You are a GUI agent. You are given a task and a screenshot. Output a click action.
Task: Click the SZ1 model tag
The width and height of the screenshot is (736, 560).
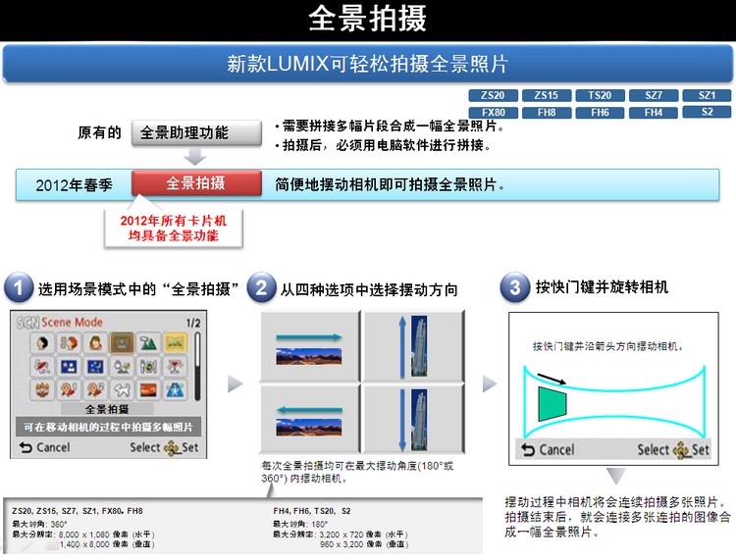point(707,95)
